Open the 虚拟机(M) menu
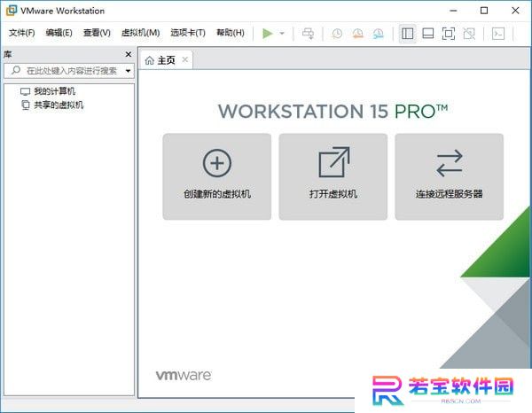532x413 pixels. [x=140, y=33]
